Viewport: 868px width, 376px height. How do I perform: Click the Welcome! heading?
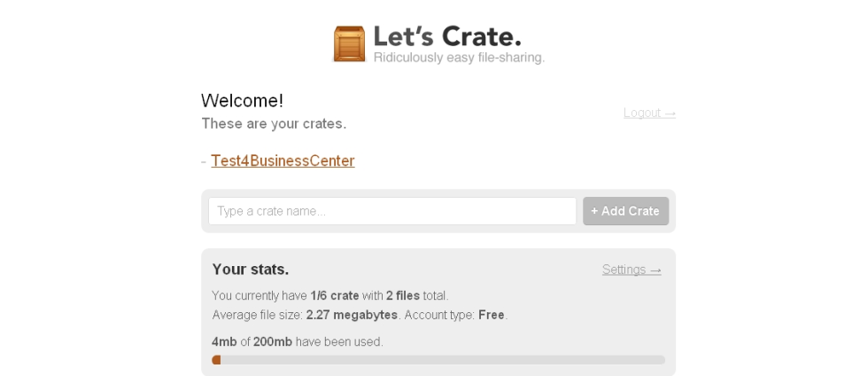pyautogui.click(x=242, y=101)
